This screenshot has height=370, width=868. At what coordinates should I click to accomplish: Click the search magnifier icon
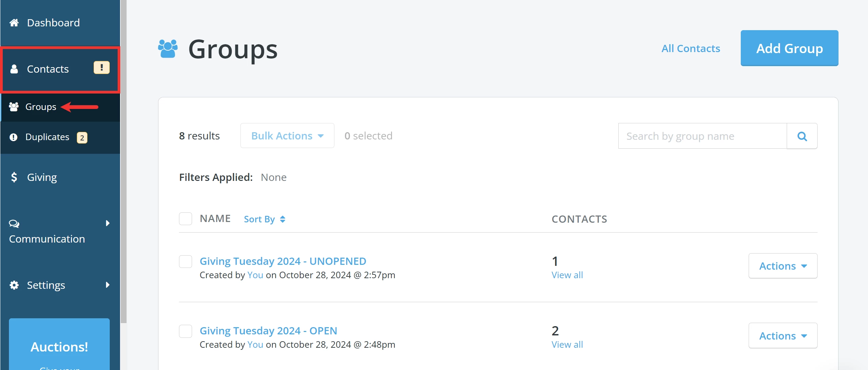tap(802, 136)
